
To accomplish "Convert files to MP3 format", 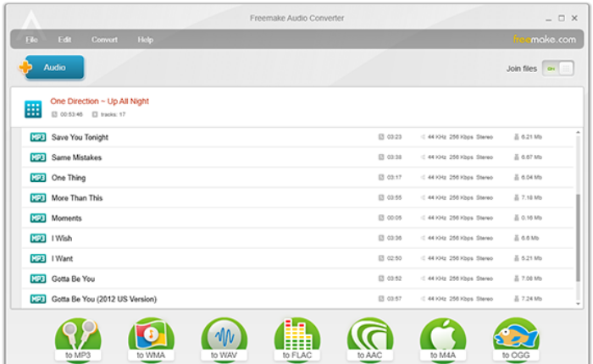I will 78,339.
